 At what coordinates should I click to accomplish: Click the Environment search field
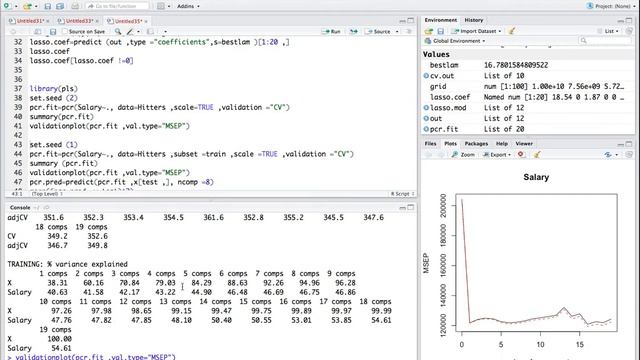605,40
